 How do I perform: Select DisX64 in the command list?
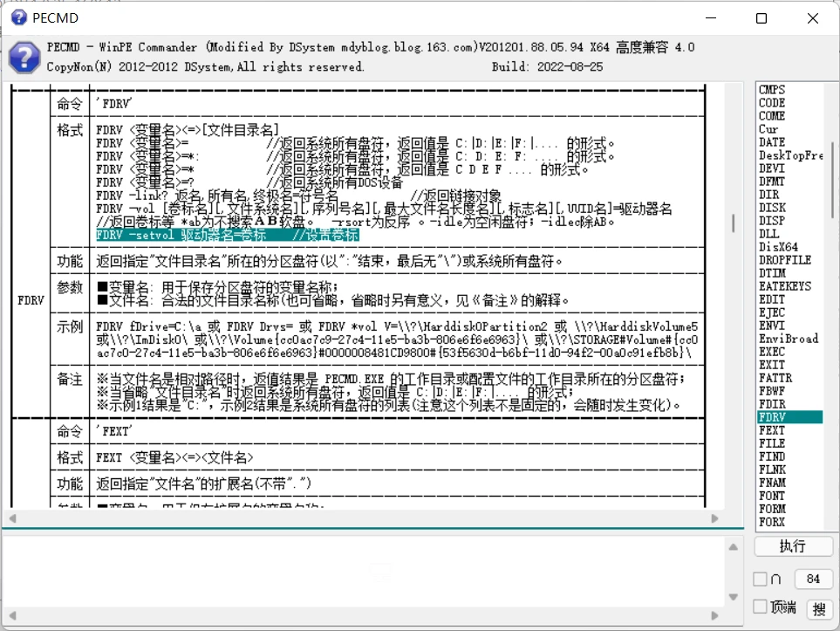point(778,247)
